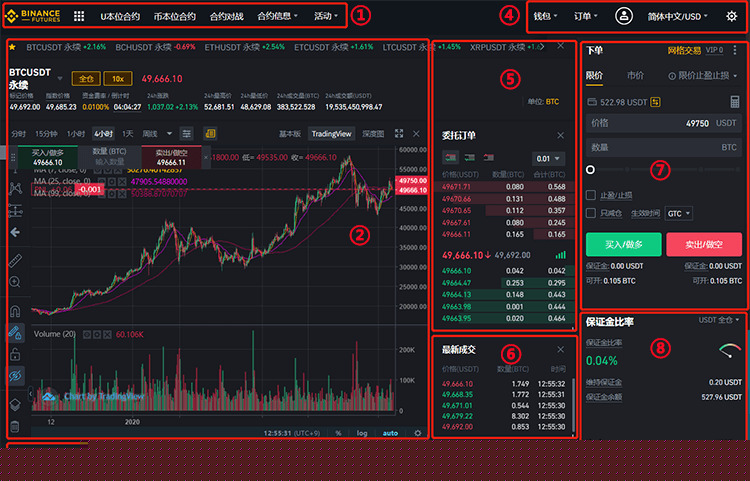Enable the take-profit/stop-loss checkbox
Viewport: 750px width, 481px height.
(591, 195)
